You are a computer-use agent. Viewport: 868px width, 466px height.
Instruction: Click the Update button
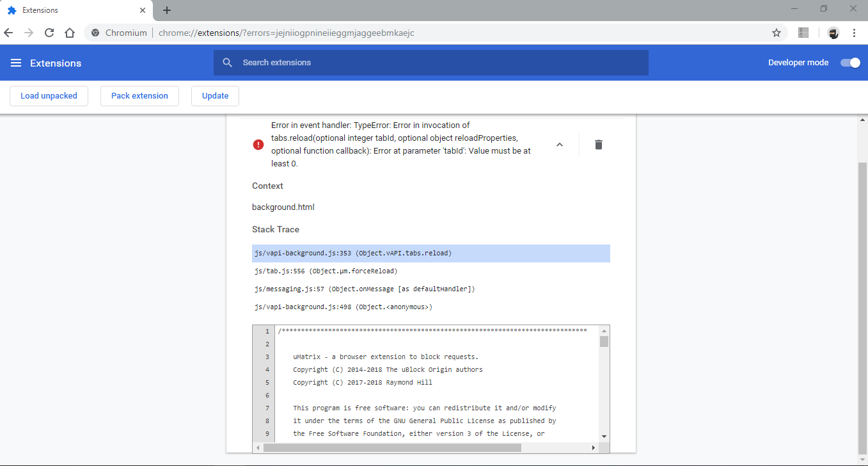[215, 96]
